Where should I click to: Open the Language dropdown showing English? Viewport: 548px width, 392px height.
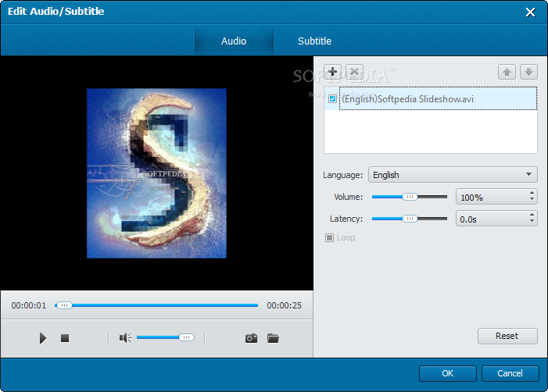(x=453, y=175)
